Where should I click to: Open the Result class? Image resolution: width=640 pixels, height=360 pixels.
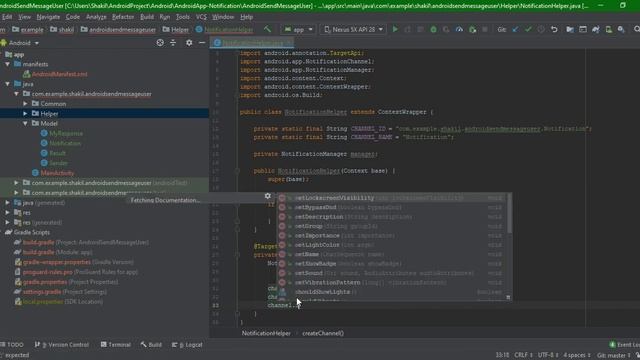point(57,153)
